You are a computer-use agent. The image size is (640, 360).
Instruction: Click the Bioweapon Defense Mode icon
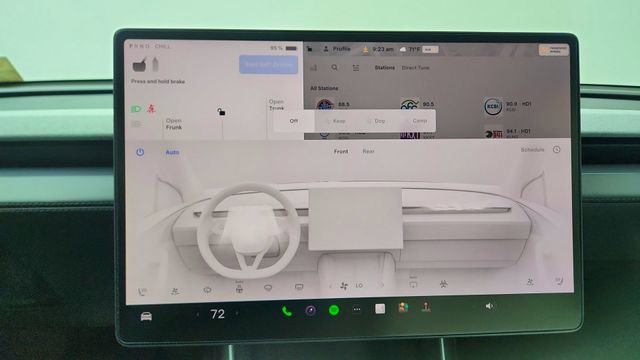pos(444,283)
